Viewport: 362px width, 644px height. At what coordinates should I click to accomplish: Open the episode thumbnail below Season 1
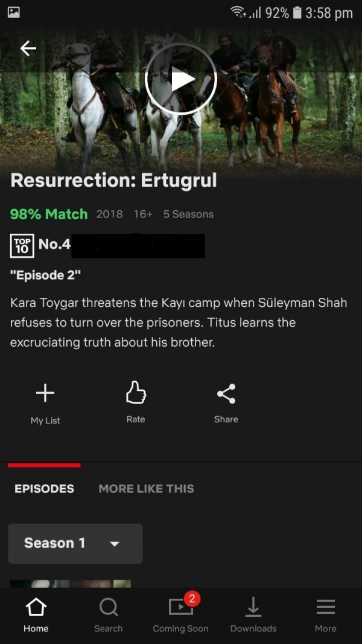pos(71,584)
